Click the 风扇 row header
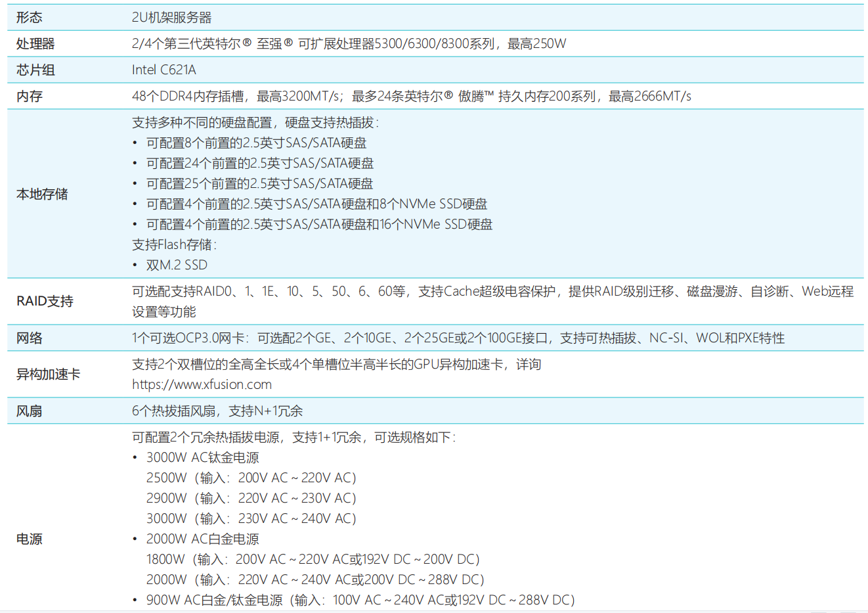The height and width of the screenshot is (613, 868). [30, 411]
